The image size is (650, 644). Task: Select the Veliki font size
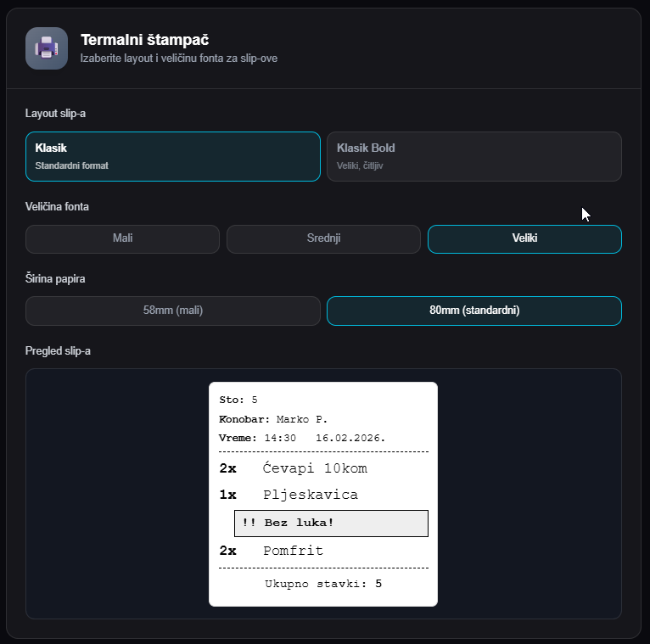click(x=524, y=239)
